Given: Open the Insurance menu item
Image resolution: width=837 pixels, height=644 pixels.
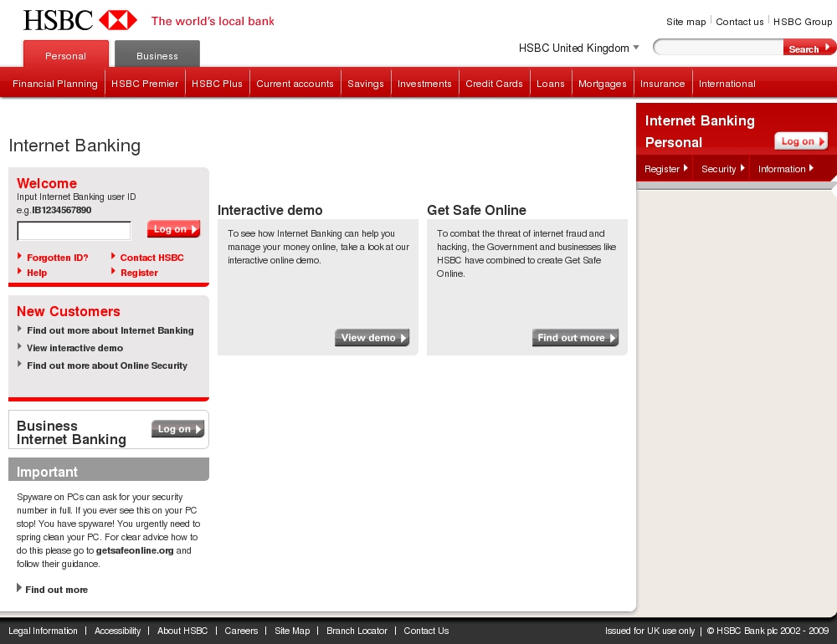Looking at the screenshot, I should (x=662, y=84).
